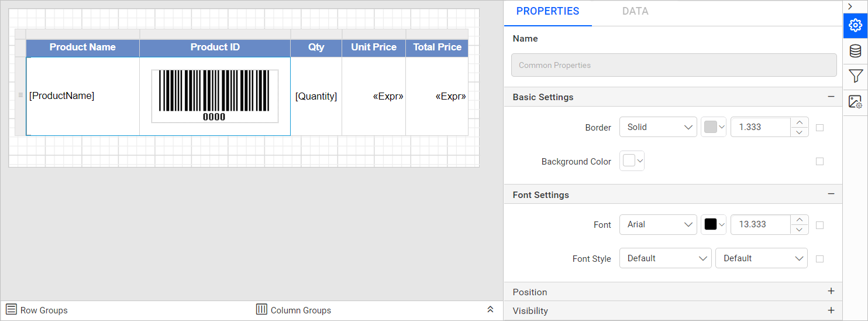The width and height of the screenshot is (868, 321).
Task: Collapse the side panel with top arrow
Action: 850,6
